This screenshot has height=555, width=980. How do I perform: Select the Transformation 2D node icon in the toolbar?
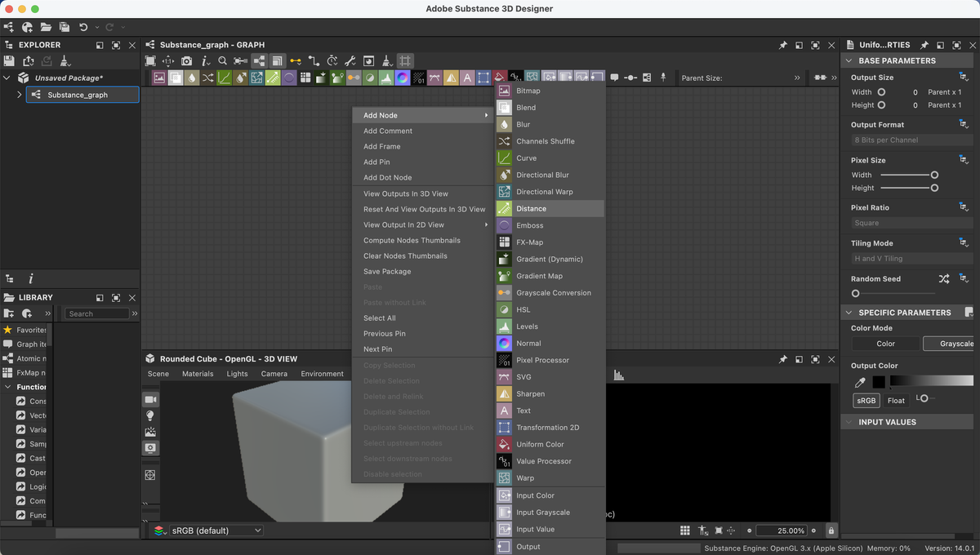pos(483,77)
